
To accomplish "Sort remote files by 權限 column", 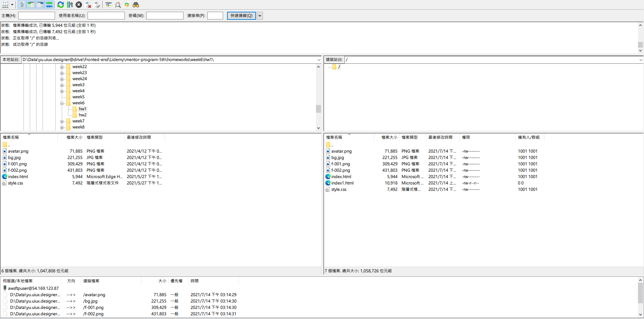I will point(488,138).
